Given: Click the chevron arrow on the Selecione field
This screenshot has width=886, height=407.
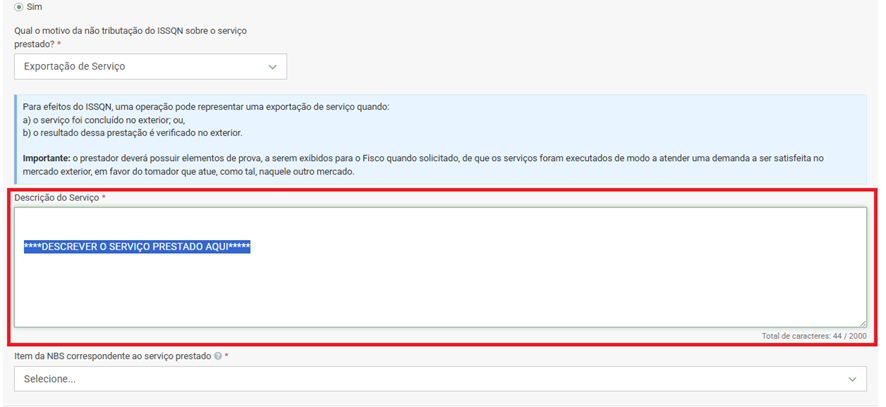Looking at the screenshot, I should click(x=852, y=380).
